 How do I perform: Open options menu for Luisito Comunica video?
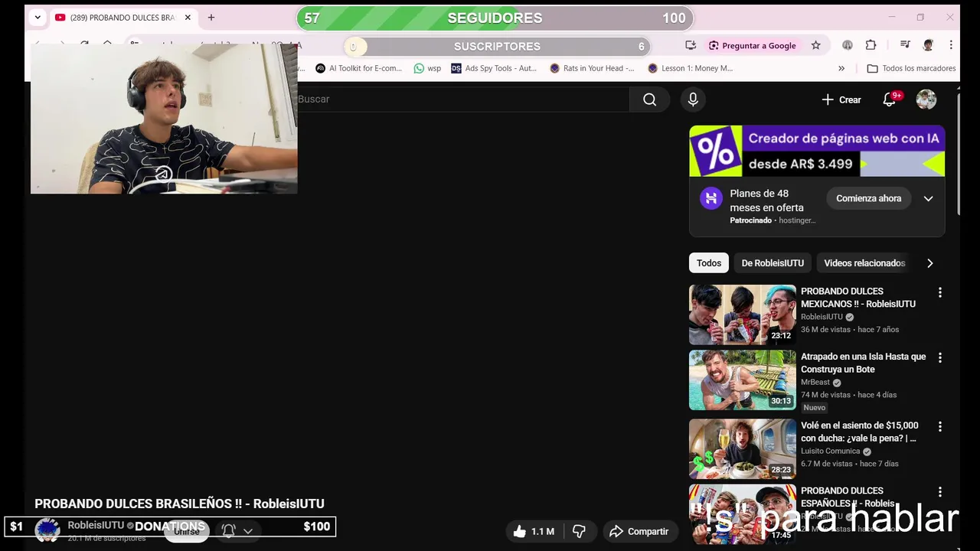939,426
